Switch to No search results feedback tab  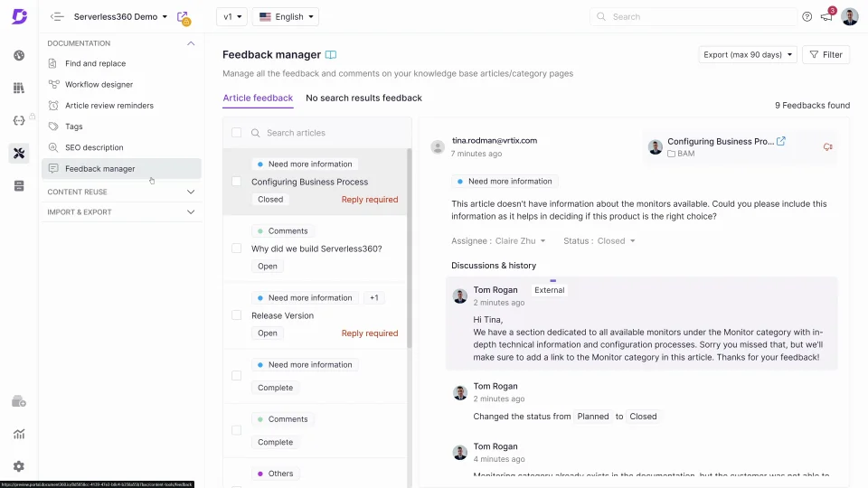363,98
